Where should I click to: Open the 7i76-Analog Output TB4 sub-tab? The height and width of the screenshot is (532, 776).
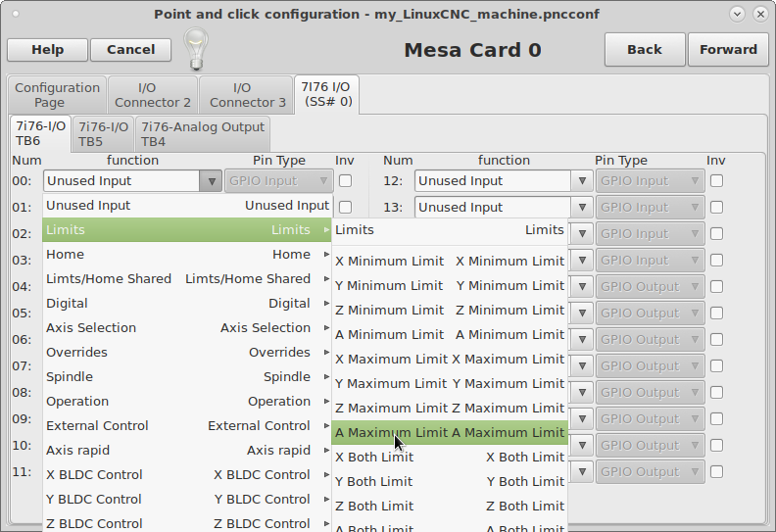(203, 134)
